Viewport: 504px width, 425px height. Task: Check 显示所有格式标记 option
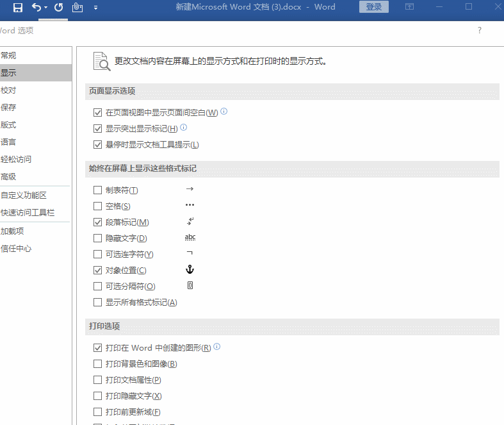97,303
